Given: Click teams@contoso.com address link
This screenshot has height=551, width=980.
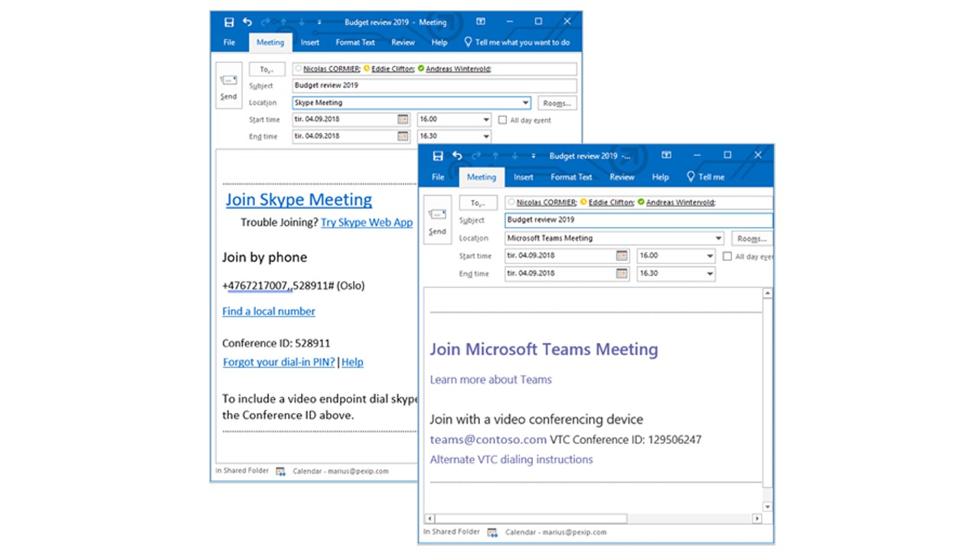Looking at the screenshot, I should (x=488, y=439).
